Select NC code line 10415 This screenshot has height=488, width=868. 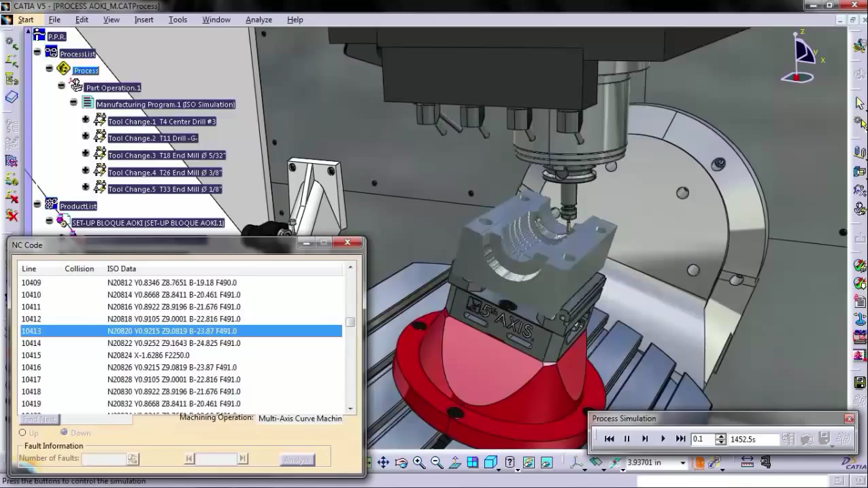[181, 355]
